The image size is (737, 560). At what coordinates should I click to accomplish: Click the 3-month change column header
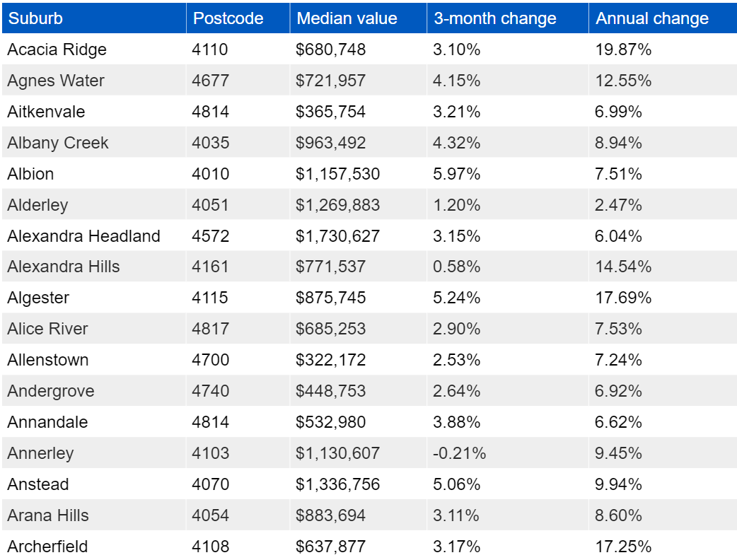coord(494,18)
